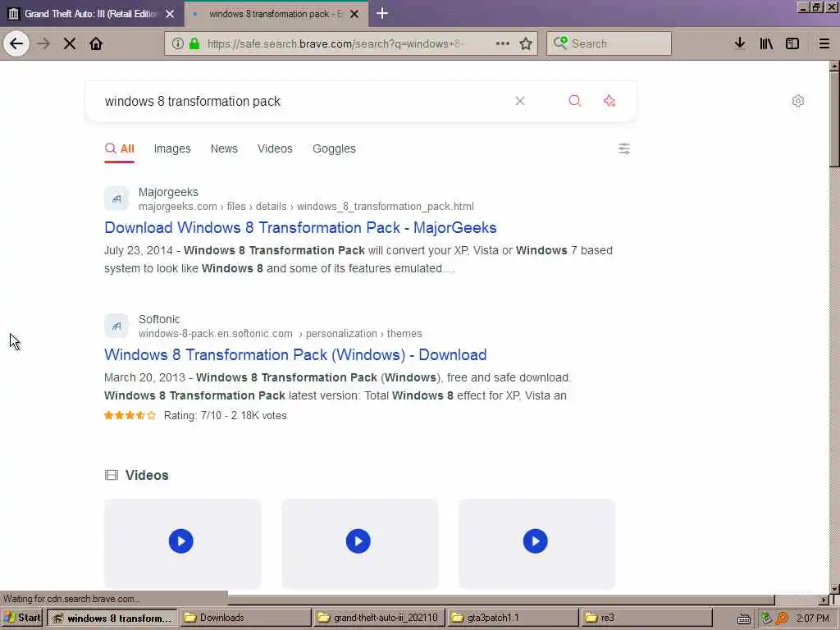
Task: Open re3 folder from taskbar
Action: tap(646, 618)
